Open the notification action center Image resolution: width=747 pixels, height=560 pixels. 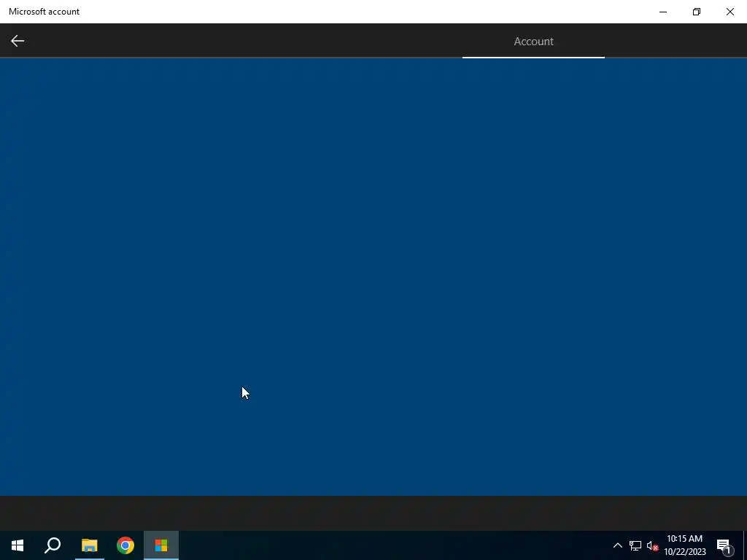coord(724,545)
